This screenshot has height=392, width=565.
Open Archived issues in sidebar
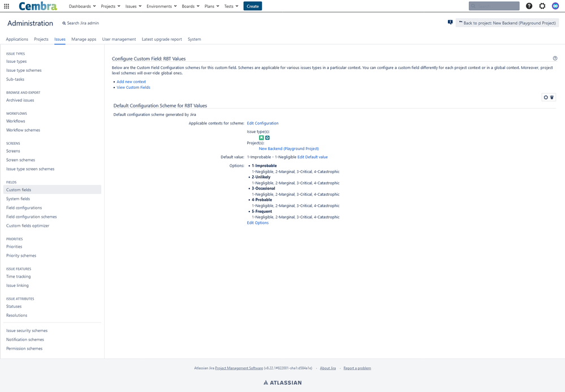(20, 101)
